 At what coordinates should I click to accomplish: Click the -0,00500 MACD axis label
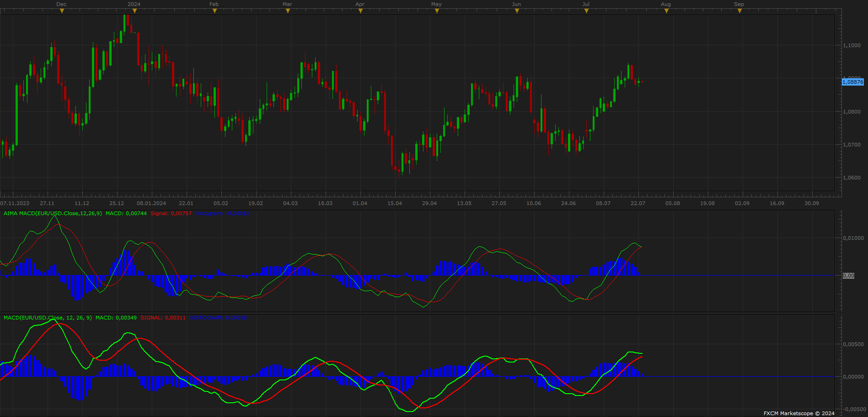tap(853, 409)
